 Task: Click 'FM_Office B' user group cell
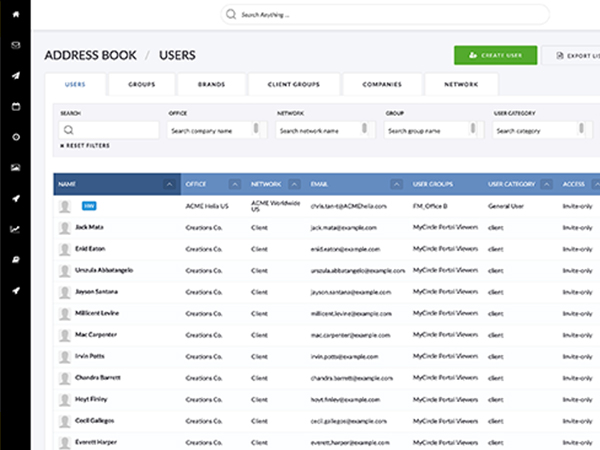(x=430, y=206)
